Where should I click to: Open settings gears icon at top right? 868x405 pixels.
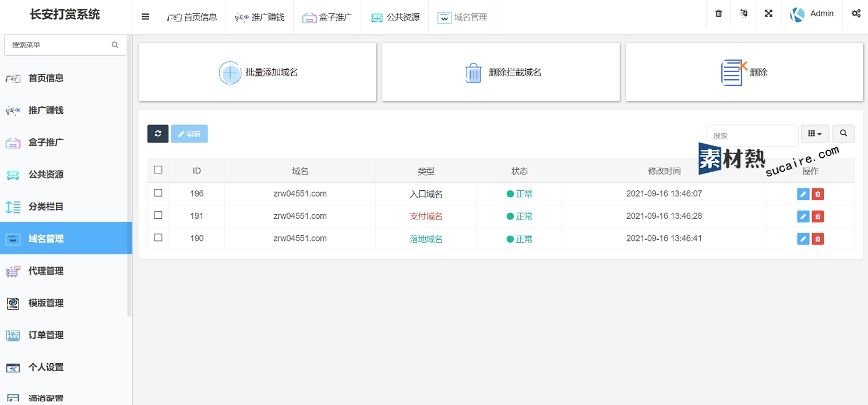[x=856, y=13]
